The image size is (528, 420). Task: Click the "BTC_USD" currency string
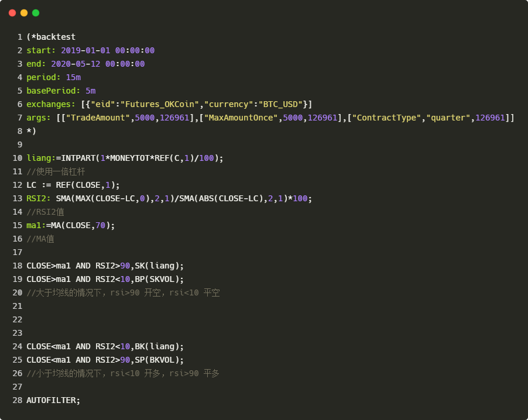pyautogui.click(x=280, y=104)
